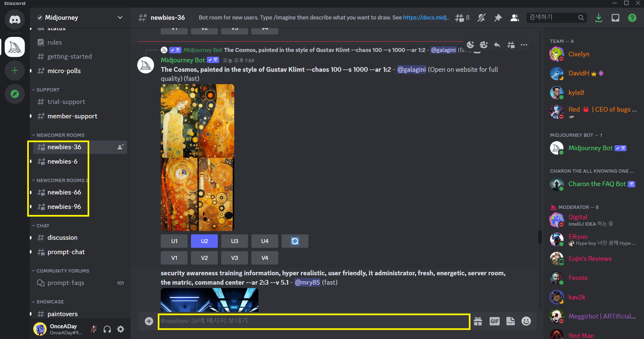
Task: Open the Klimt Cosmos image grid
Action: click(x=197, y=158)
